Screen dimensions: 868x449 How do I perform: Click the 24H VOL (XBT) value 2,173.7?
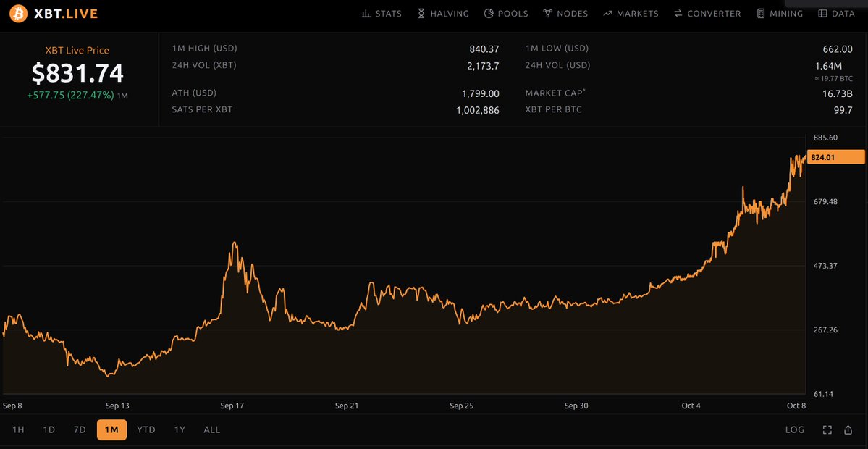[483, 66]
